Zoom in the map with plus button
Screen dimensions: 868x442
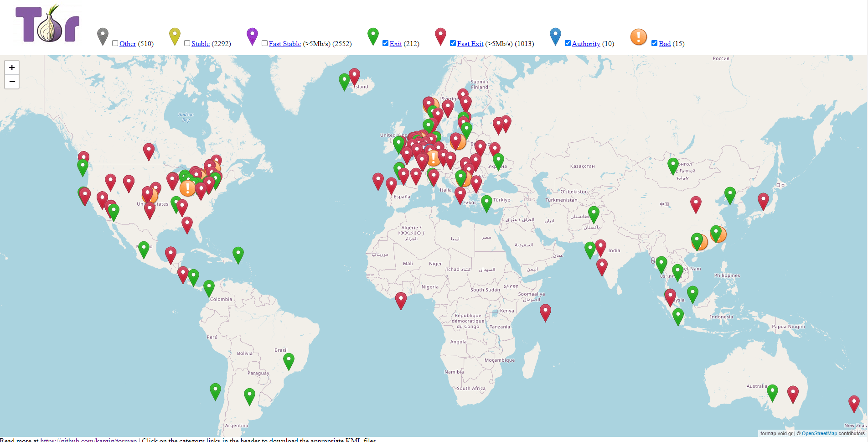[12, 68]
